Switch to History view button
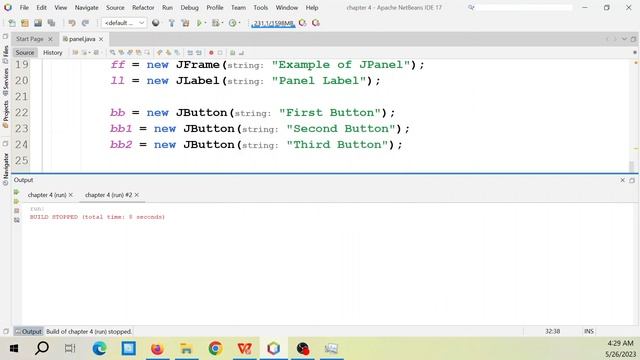The width and height of the screenshot is (640, 360). coord(53,53)
